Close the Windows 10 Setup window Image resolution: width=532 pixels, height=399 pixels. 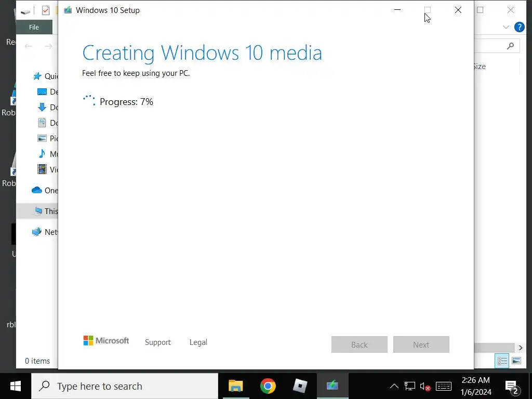[458, 10]
